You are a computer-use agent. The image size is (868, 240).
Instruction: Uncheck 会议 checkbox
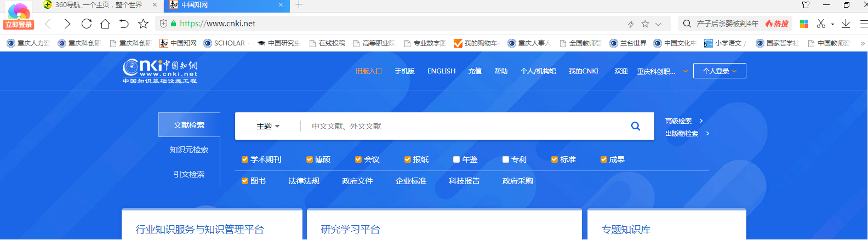click(358, 159)
